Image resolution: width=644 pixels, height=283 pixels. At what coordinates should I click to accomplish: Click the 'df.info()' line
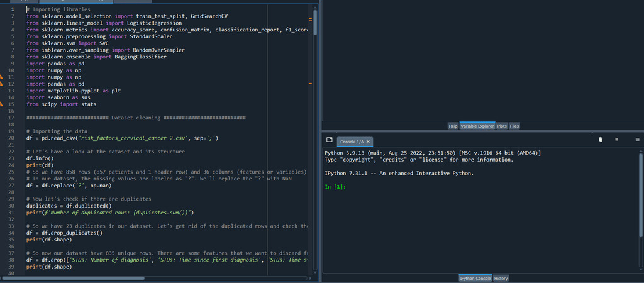(x=40, y=158)
